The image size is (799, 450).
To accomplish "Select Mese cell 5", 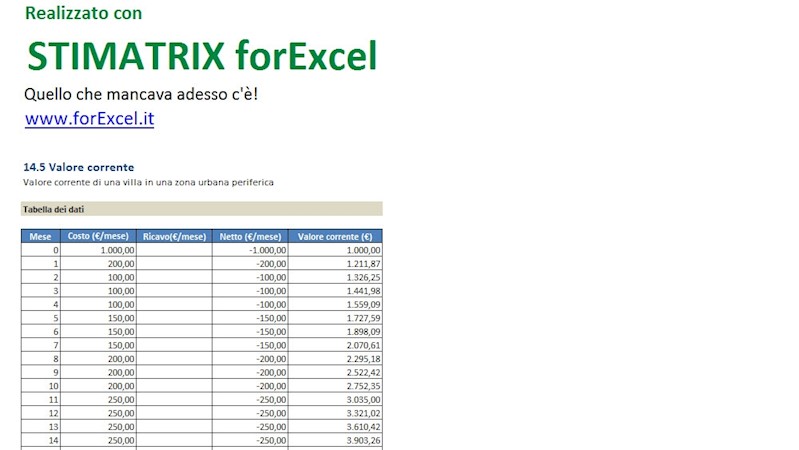I will 41,318.
